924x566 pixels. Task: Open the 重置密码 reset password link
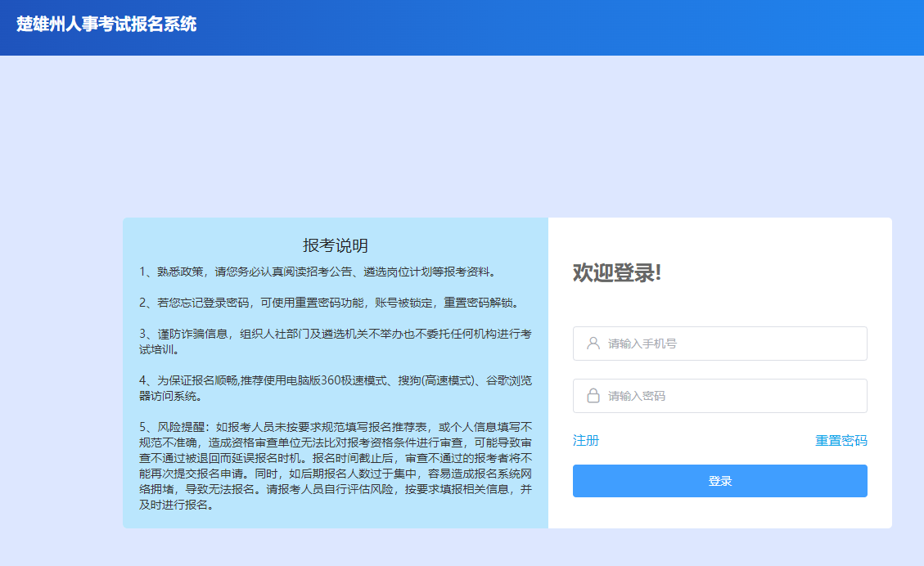click(841, 441)
